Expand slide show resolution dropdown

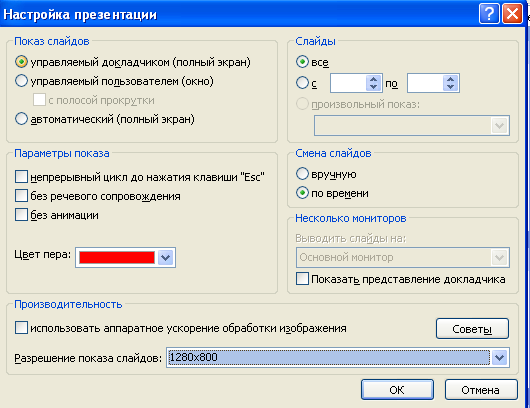(x=500, y=357)
